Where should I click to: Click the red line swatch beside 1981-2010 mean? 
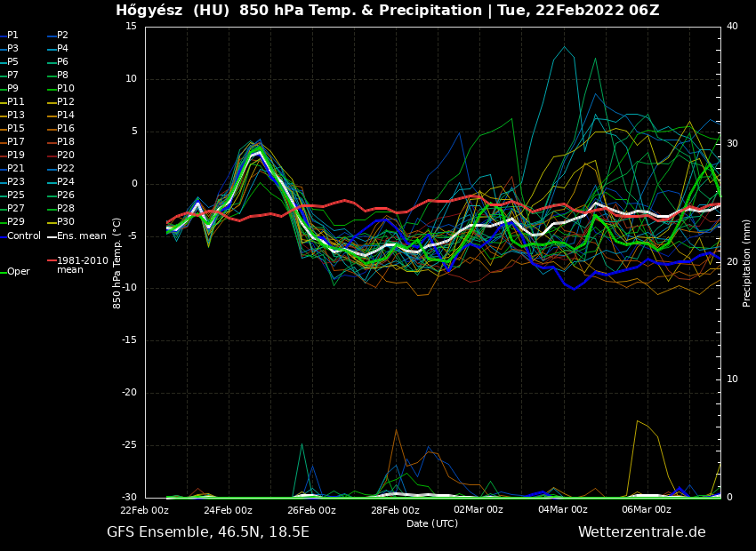52,261
